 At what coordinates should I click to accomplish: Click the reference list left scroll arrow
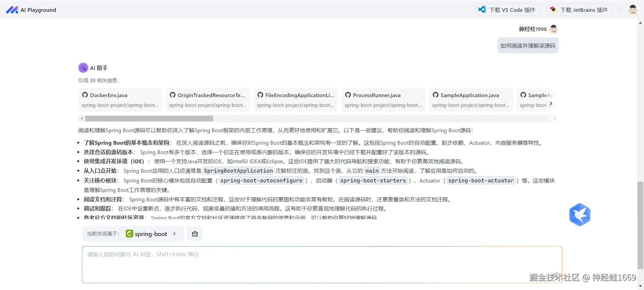[x=82, y=119]
